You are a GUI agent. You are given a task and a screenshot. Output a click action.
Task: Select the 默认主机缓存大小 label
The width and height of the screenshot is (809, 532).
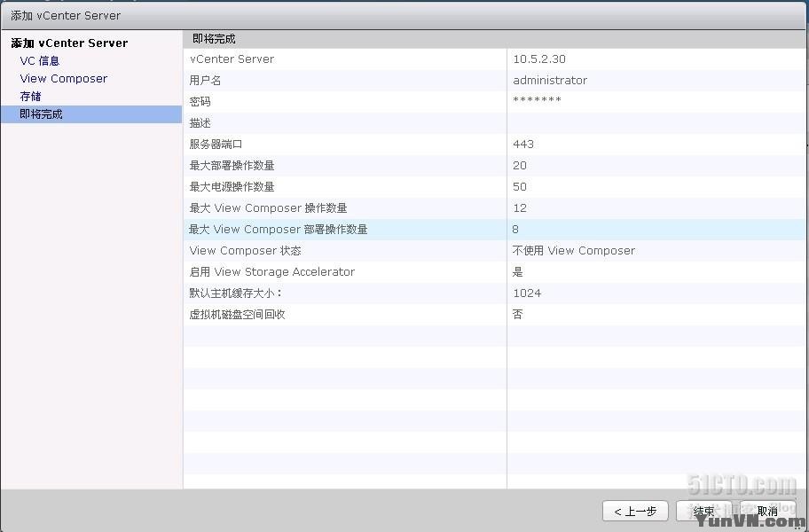(x=236, y=293)
